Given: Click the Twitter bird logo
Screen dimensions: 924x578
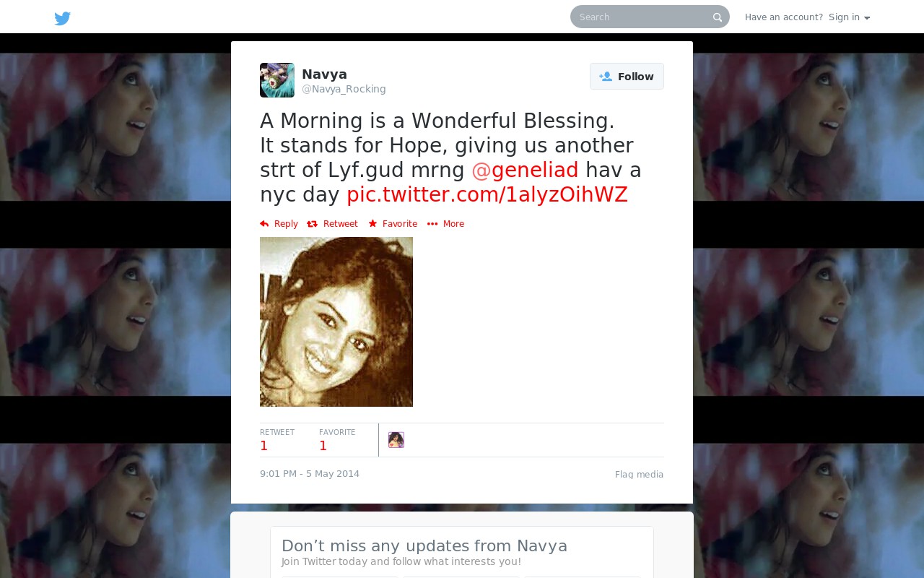Looking at the screenshot, I should pos(63,18).
